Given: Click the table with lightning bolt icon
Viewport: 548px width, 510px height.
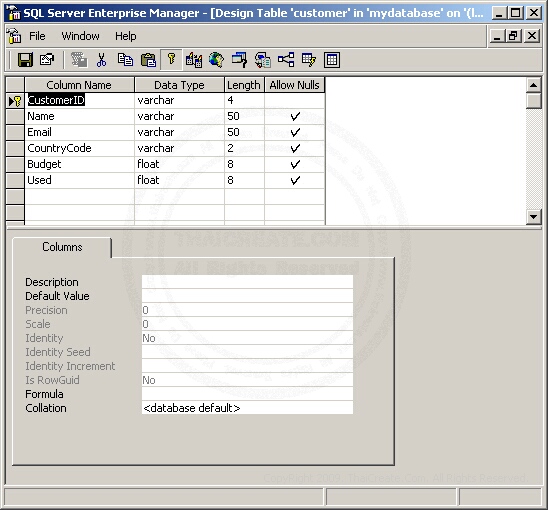Looking at the screenshot, I should click(309, 60).
